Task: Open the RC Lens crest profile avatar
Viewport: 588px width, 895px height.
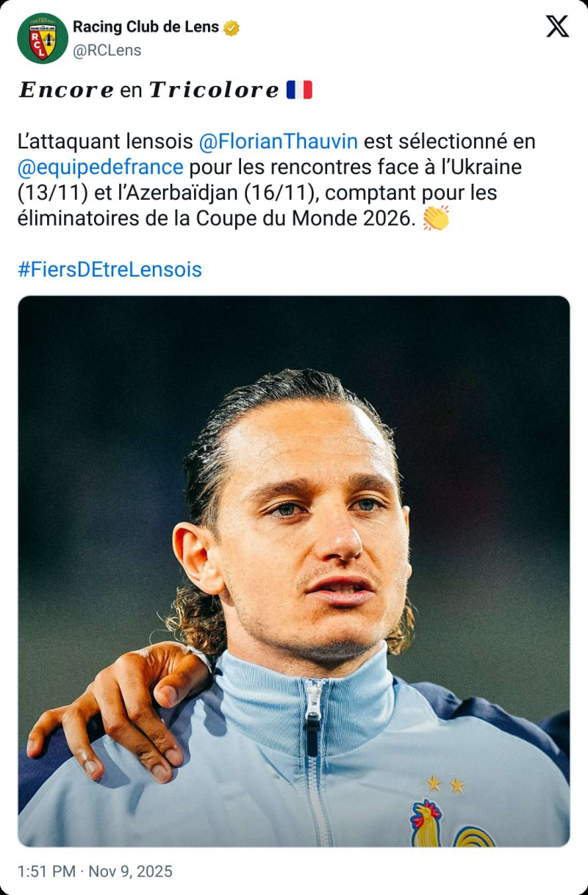Action: tap(43, 38)
